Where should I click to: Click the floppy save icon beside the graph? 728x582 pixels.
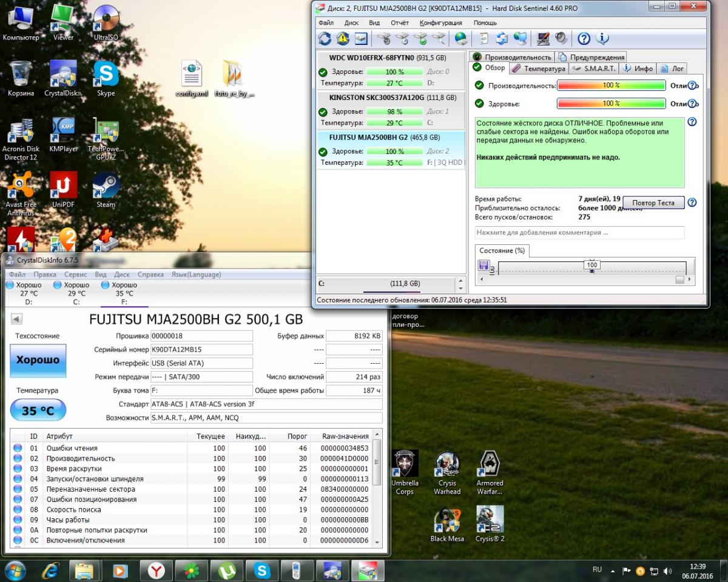pyautogui.click(x=484, y=266)
